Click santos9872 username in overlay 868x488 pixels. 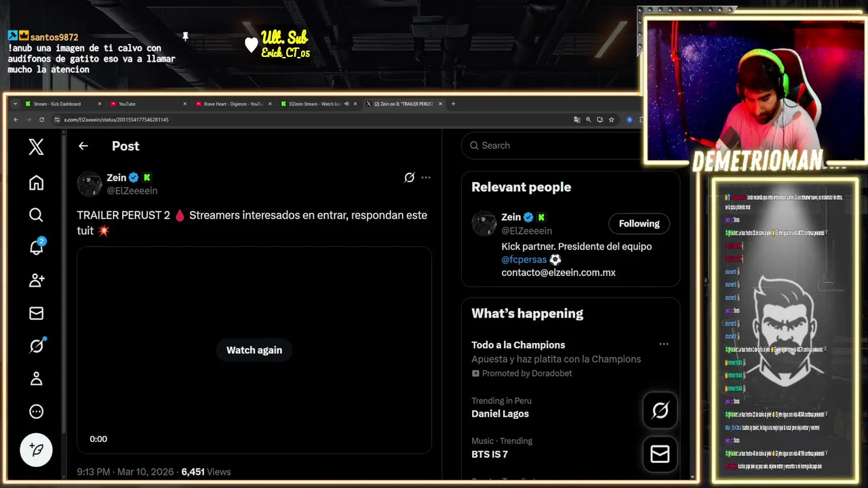54,37
